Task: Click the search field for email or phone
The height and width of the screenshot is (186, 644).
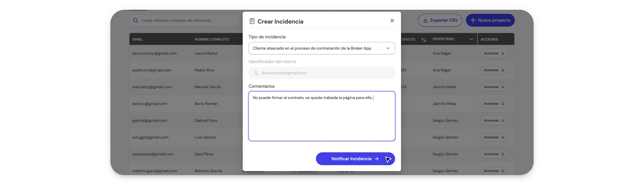Action: coord(184,20)
